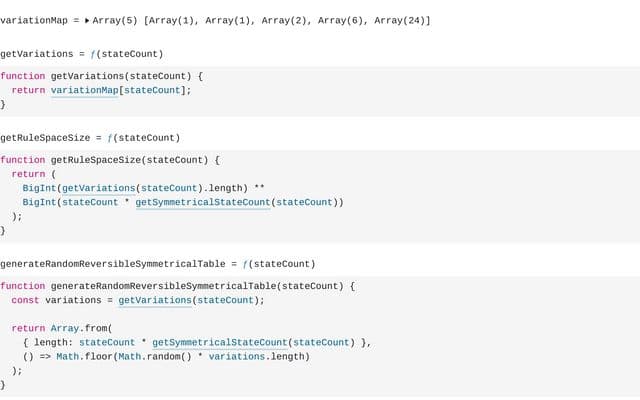640x400 pixels.
Task: Click the generateRandomReversibleSymmetricalTable output cell name
Action: pyautogui.click(x=113, y=264)
